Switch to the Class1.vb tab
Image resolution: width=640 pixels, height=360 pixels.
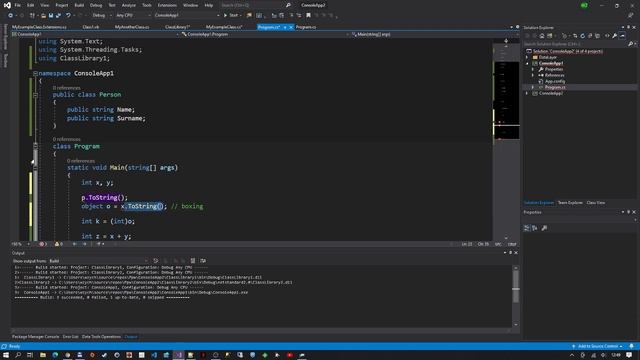tap(91, 27)
